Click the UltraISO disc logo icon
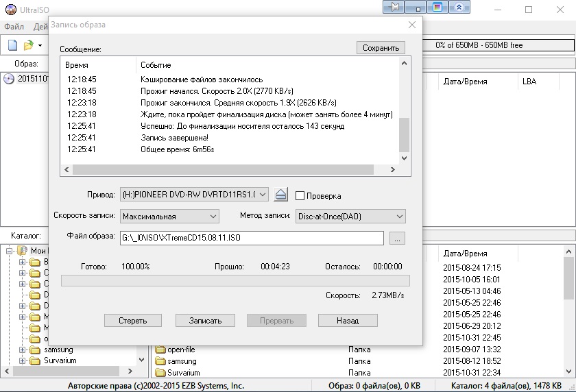Viewport: 576px width, 392px height. (11, 9)
